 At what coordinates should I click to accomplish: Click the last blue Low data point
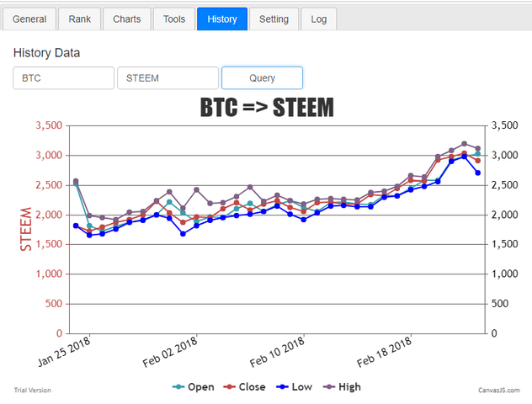(478, 173)
